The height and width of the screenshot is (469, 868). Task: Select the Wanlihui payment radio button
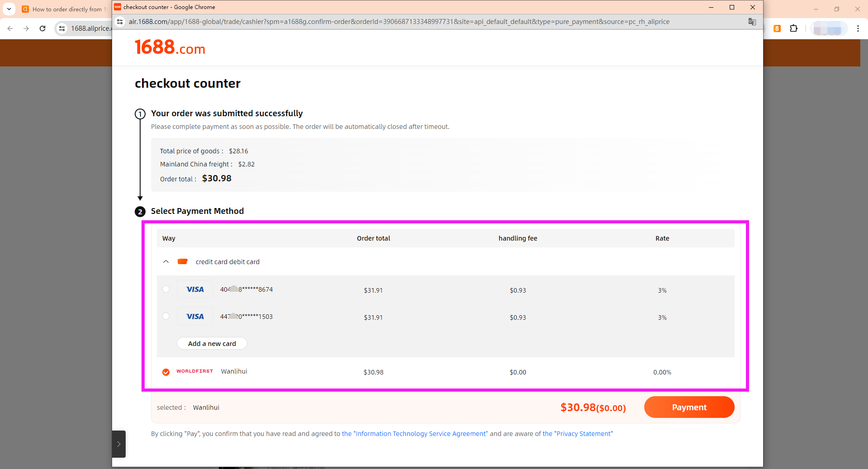166,372
